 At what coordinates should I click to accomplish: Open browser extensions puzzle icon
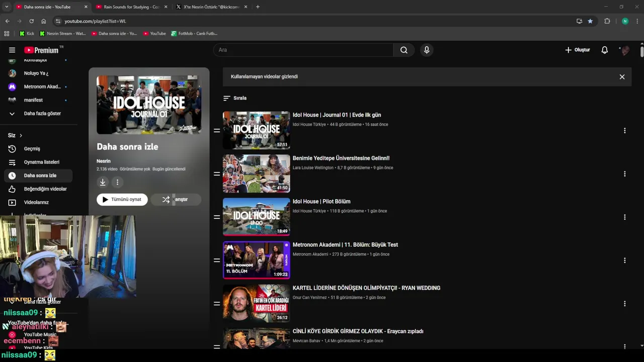point(607,21)
